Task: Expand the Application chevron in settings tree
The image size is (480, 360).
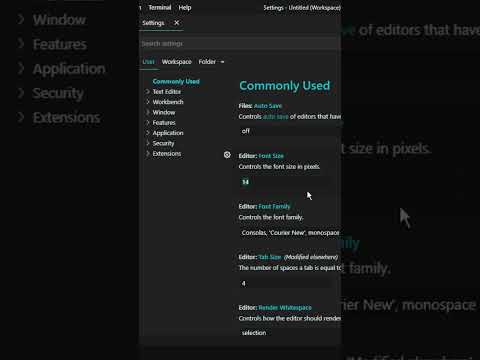Action: click(148, 133)
